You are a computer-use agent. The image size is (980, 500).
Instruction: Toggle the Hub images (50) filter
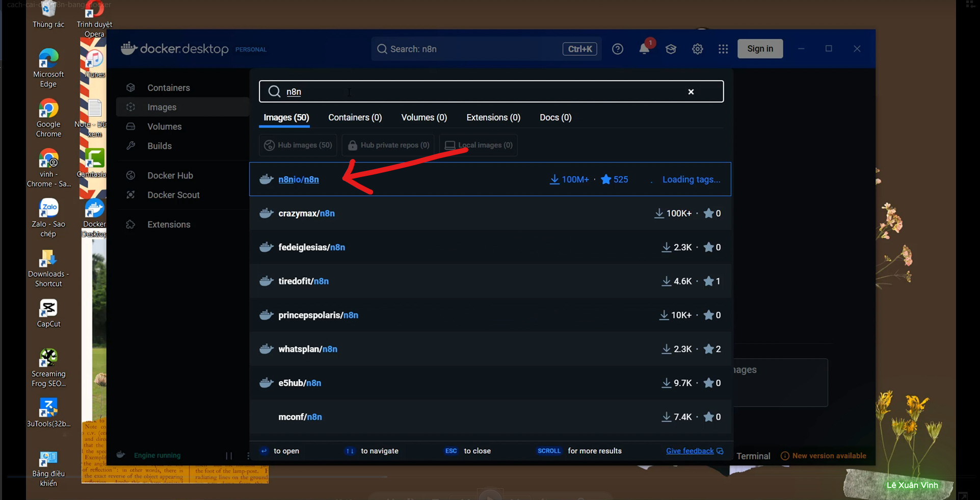point(298,145)
